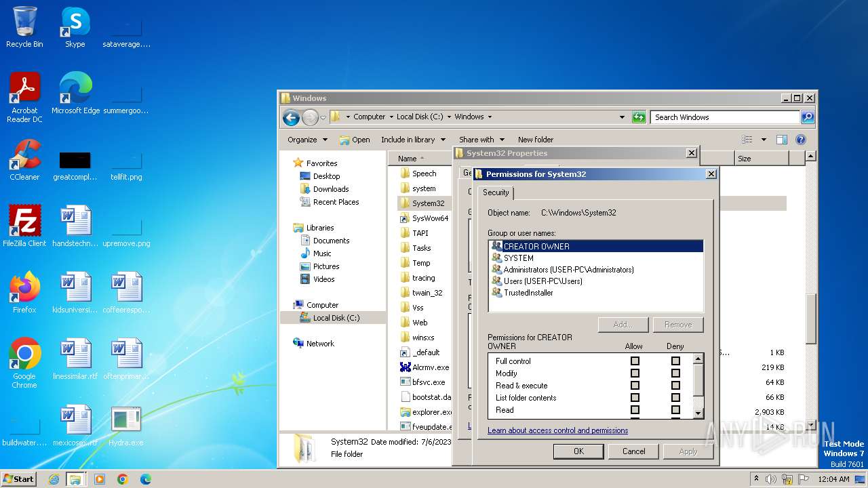
Task: Open Learn about access control link
Action: pos(557,430)
